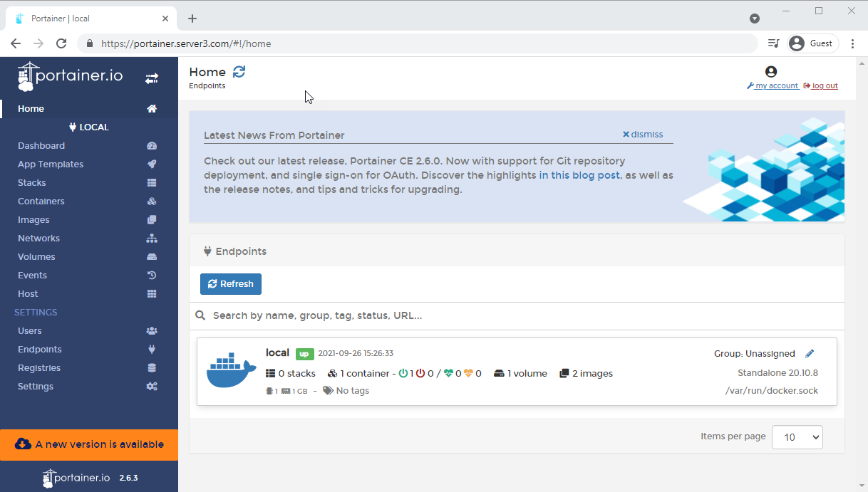
Task: Click 'A new version is available' banner
Action: point(89,444)
